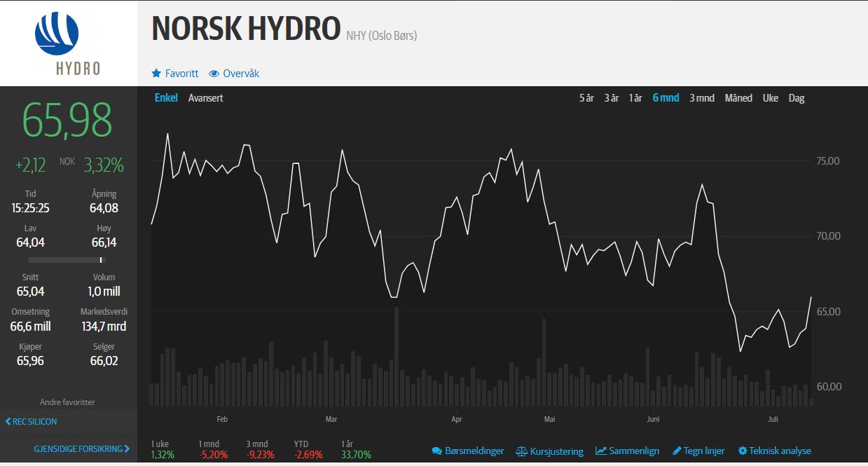Click the NHY (Oslo Børs) ticker label
868x466 pixels.
(381, 35)
